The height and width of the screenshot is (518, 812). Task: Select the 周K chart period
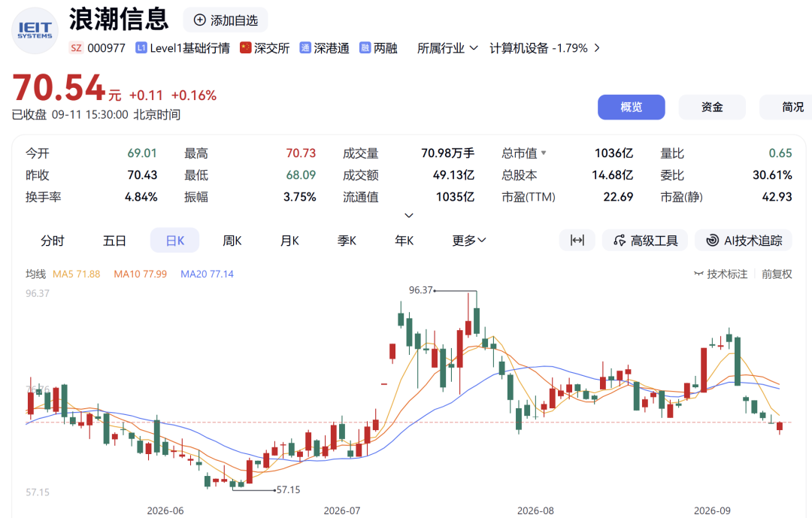pos(232,241)
